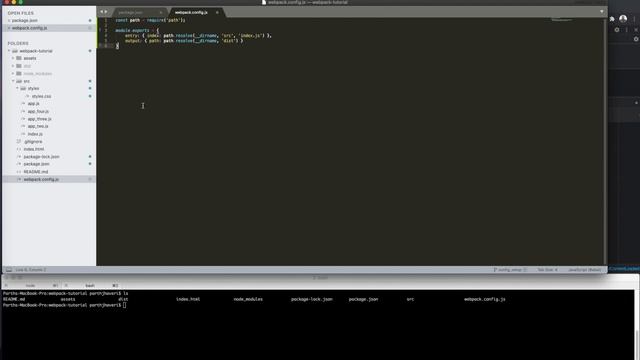This screenshot has height=360, width=640.
Task: Open .gitignore in the sidebar
Action: click(x=33, y=142)
